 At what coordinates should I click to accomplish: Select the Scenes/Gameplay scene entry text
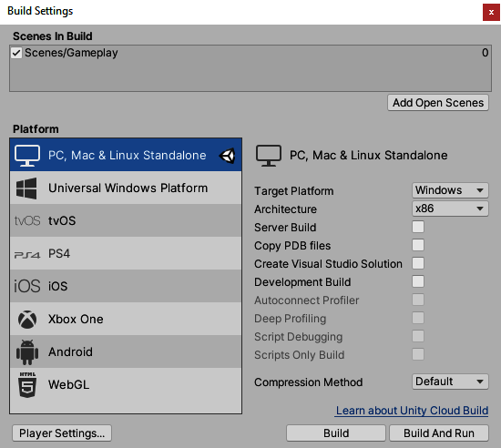(71, 53)
